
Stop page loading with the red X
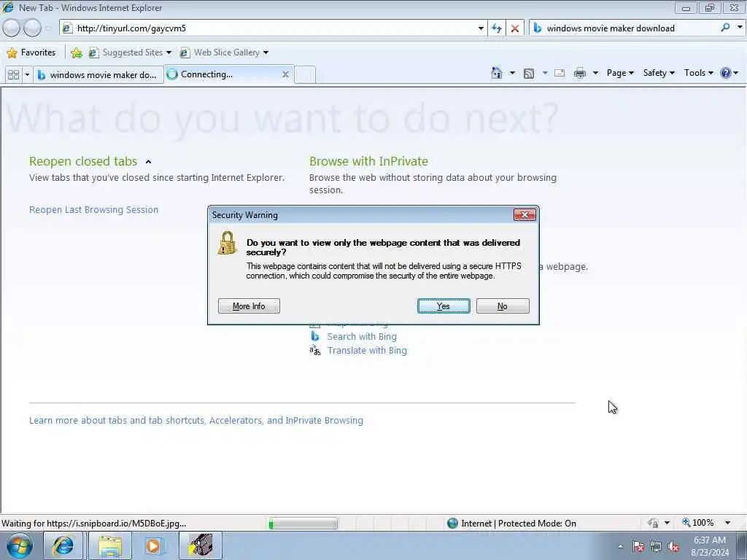[515, 28]
